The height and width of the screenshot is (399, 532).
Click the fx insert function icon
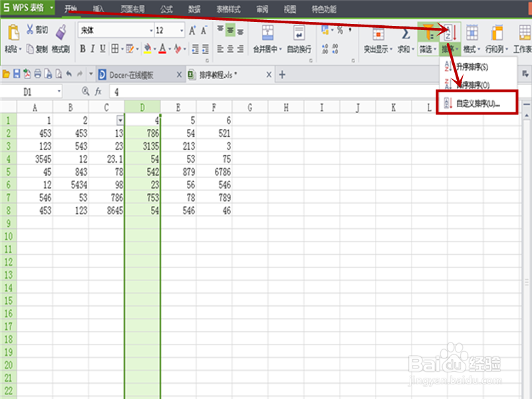98,91
